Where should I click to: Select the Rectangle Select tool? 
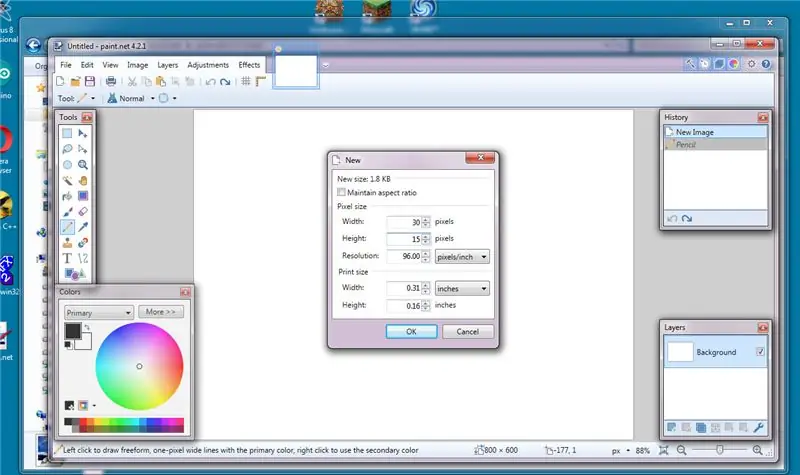pyautogui.click(x=67, y=134)
